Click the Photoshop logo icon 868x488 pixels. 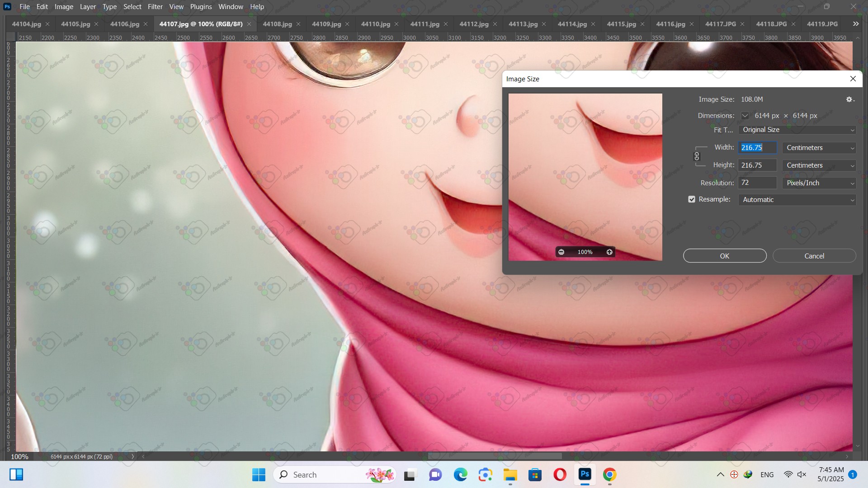(x=7, y=7)
